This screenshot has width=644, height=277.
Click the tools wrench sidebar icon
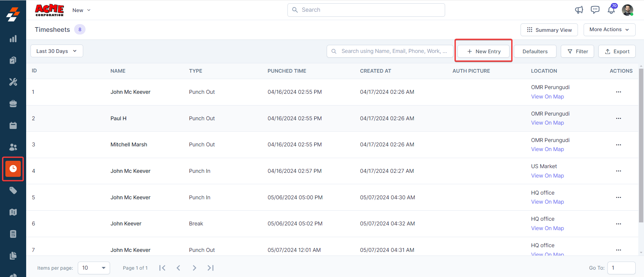(x=13, y=82)
